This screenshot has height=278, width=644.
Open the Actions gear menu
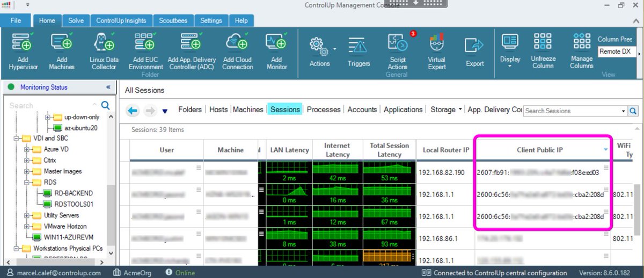pyautogui.click(x=320, y=52)
